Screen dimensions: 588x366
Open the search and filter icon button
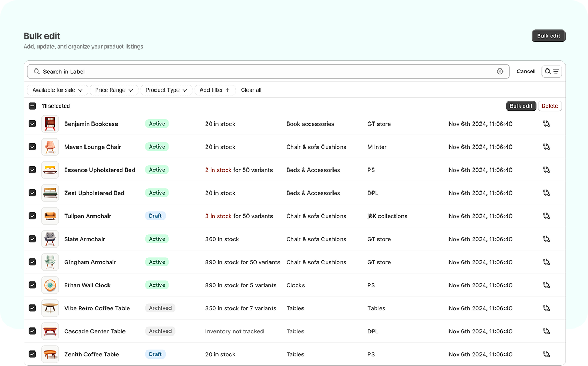click(x=552, y=71)
